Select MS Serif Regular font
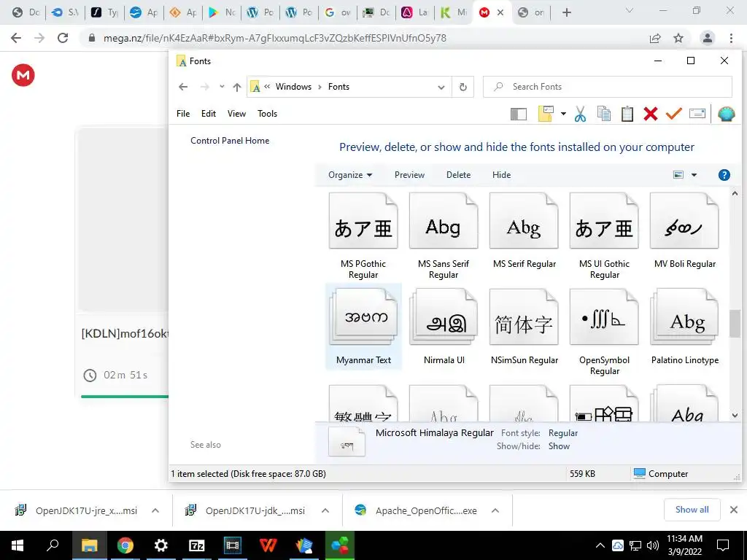 (x=524, y=231)
